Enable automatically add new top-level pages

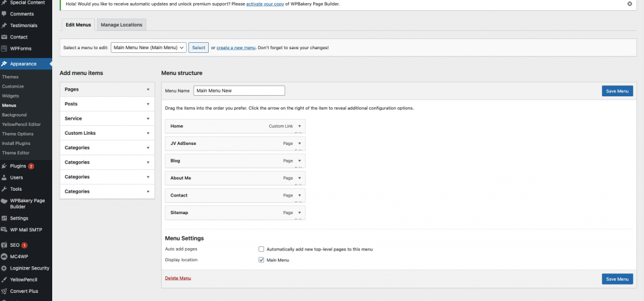[262, 249]
